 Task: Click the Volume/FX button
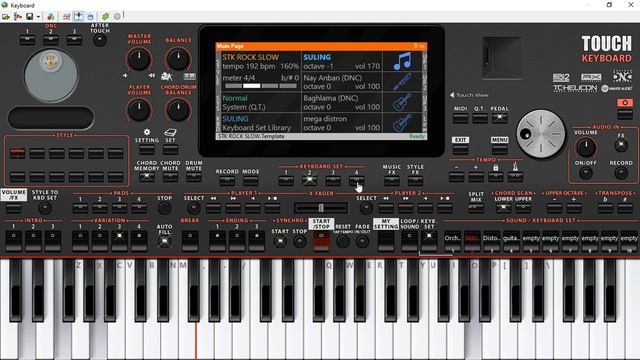point(13,209)
